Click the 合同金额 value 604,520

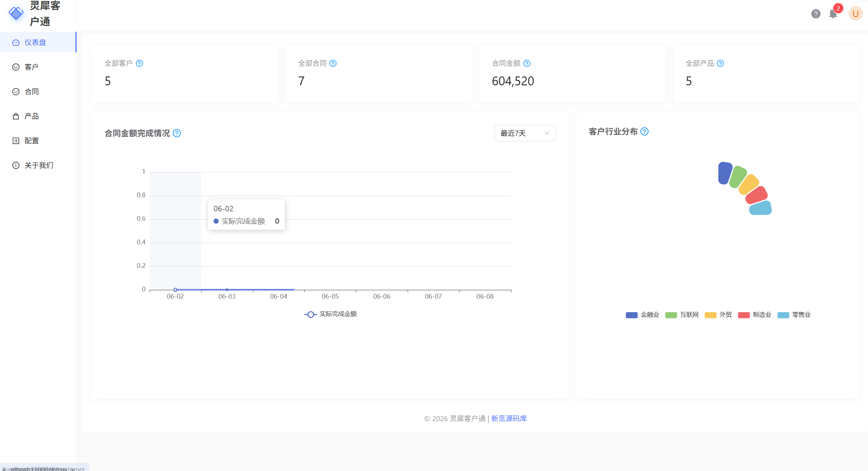(513, 81)
